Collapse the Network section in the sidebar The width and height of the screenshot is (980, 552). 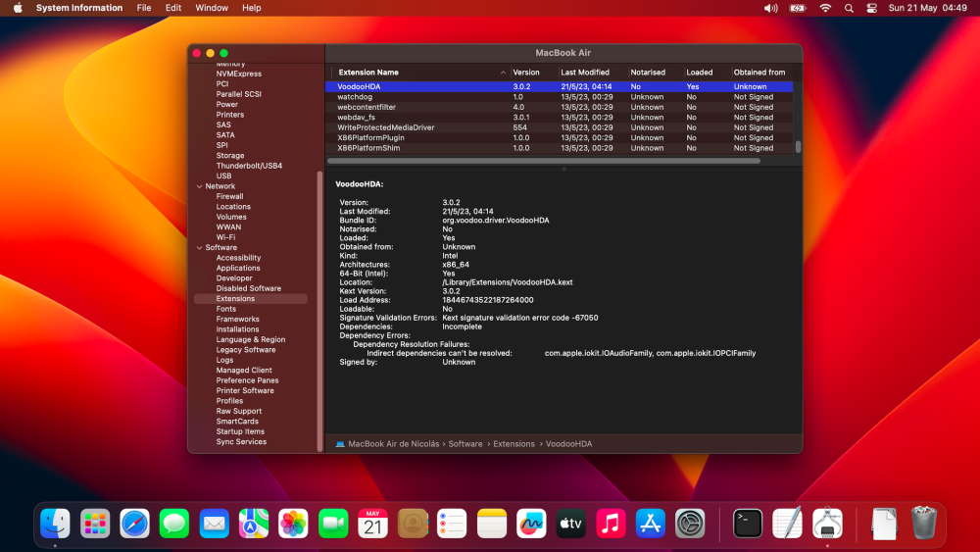(x=199, y=186)
